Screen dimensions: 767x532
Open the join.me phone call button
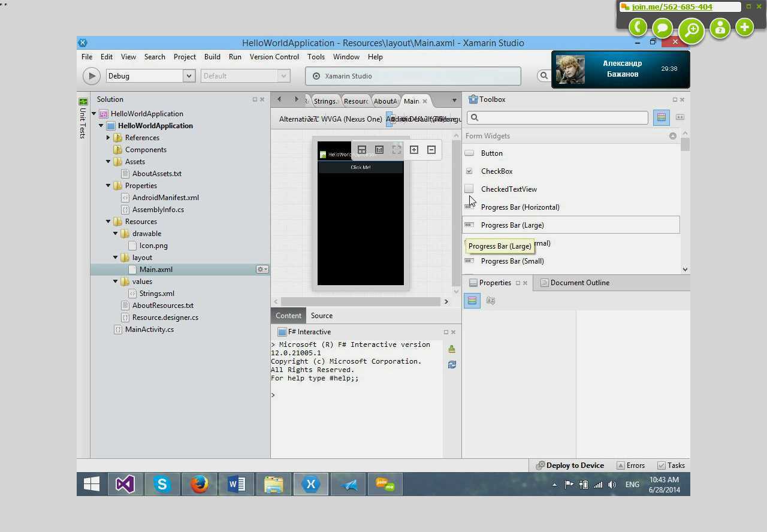638,27
